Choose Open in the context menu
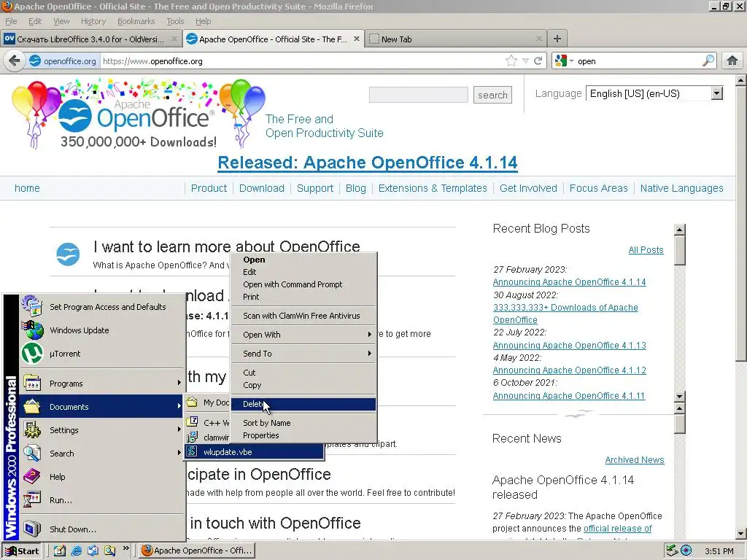 pyautogui.click(x=303, y=260)
